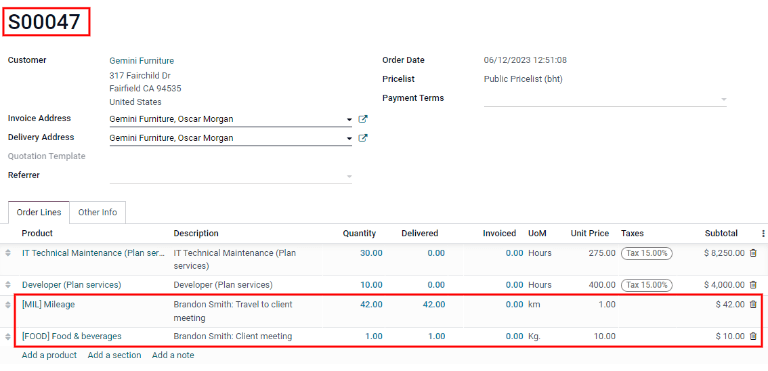Delete the Developer (Plan services) line

753,285
